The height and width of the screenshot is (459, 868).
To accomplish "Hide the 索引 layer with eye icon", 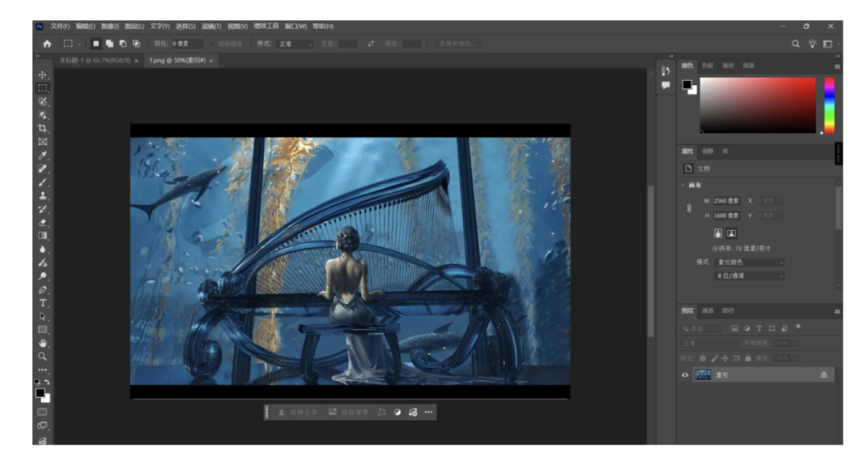I will point(686,374).
